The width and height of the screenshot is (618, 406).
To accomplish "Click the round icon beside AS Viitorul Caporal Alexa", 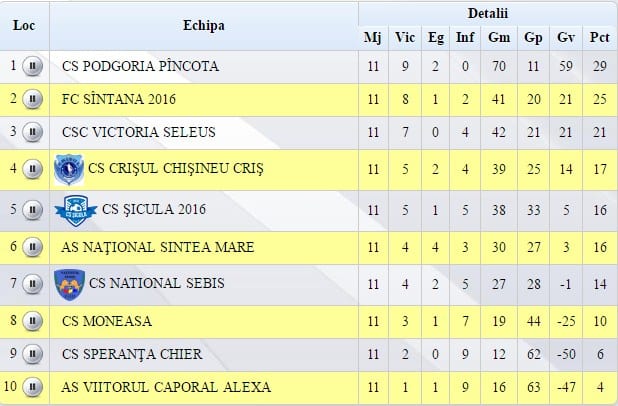I will point(32,387).
